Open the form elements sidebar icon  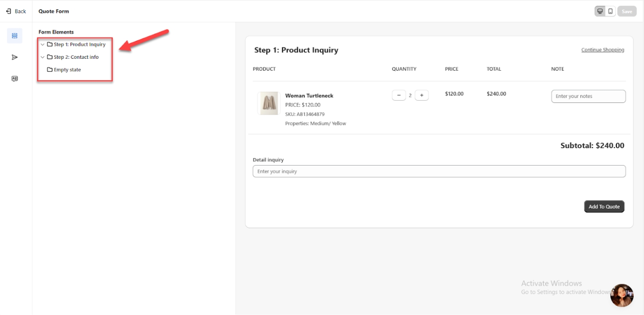[x=15, y=36]
